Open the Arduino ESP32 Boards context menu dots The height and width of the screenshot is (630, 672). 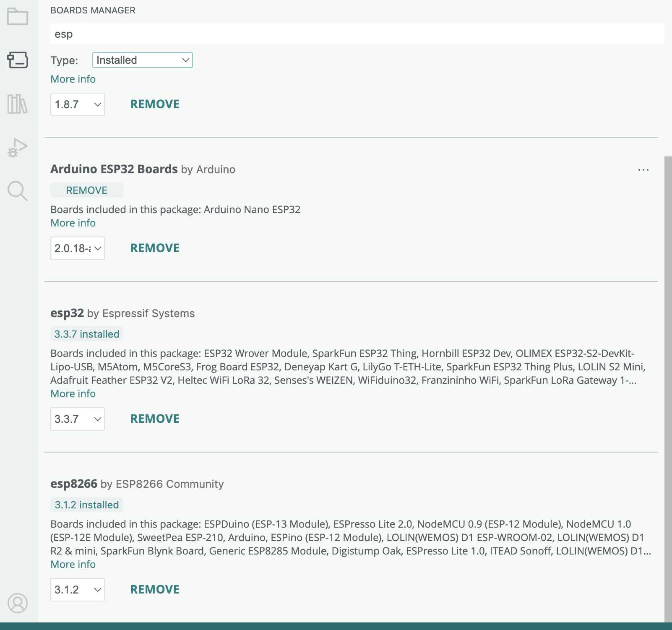coord(643,169)
